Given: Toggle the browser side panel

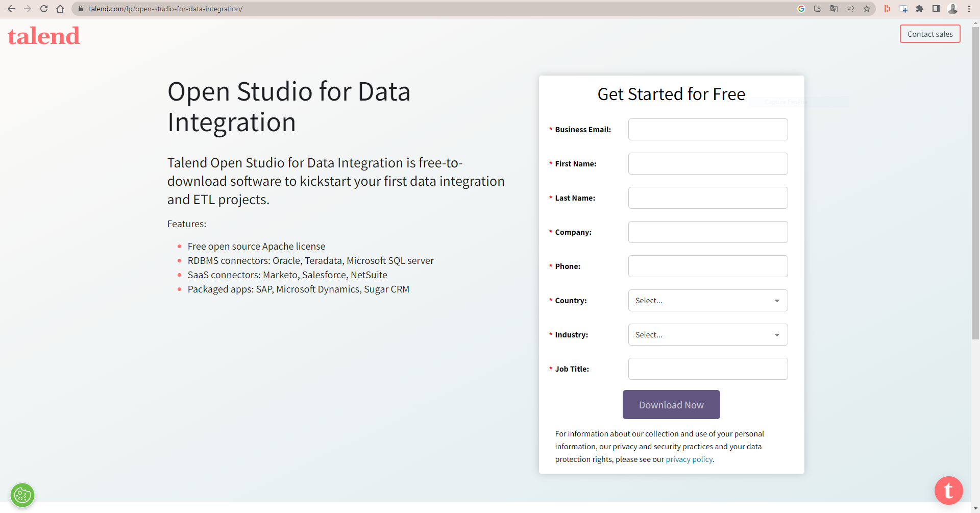Looking at the screenshot, I should pos(936,9).
